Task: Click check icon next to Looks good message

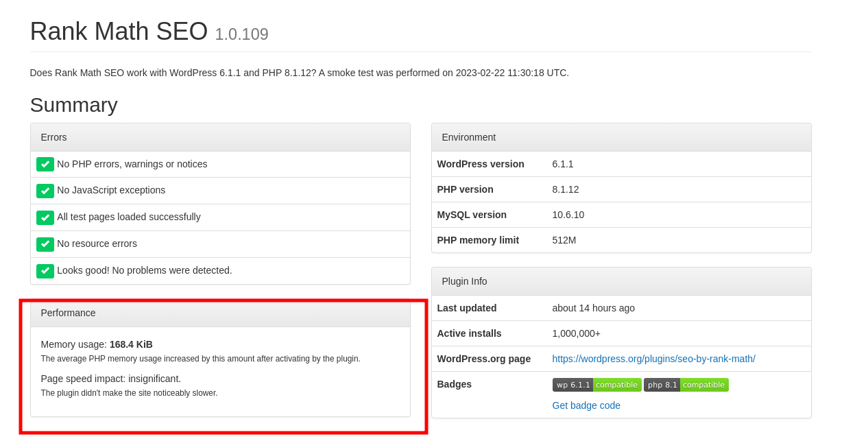Action: pos(45,271)
